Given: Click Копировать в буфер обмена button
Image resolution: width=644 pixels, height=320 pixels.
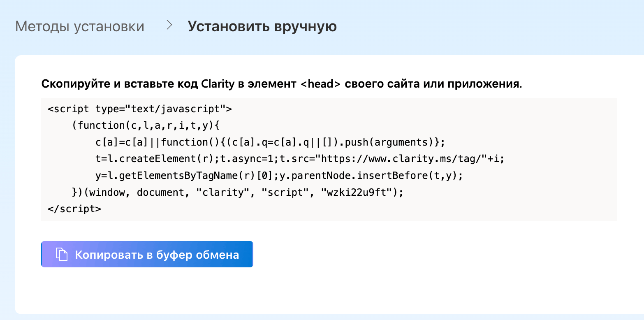Looking at the screenshot, I should click(x=147, y=254).
